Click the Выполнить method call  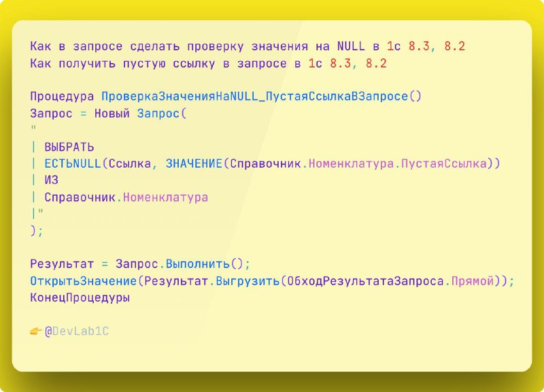198,264
